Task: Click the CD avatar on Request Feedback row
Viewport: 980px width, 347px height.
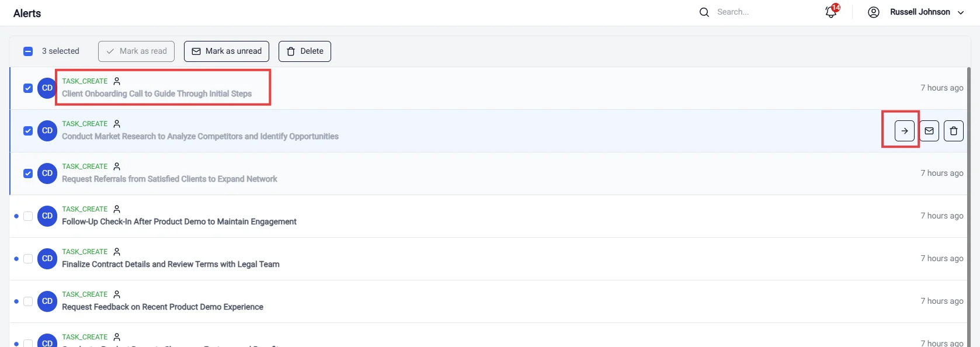Action: [47, 301]
